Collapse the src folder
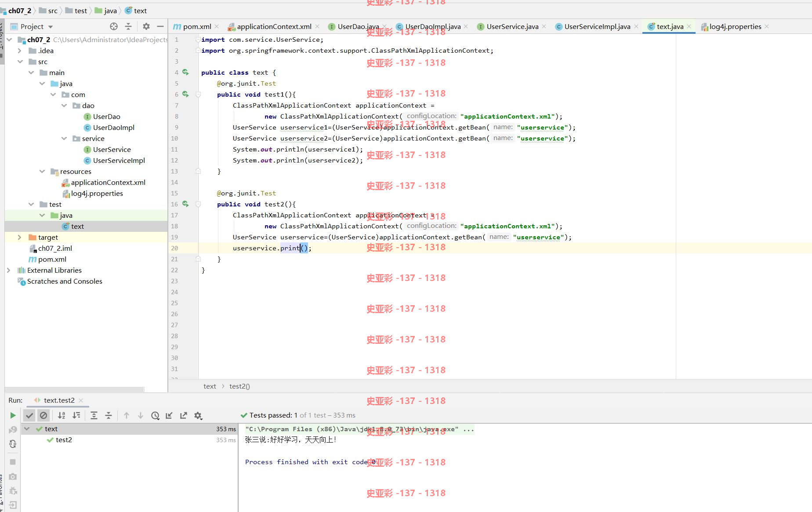This screenshot has width=812, height=512. 20,61
